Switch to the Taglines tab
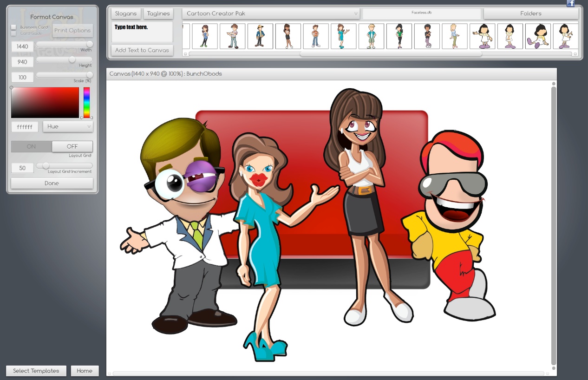 (x=158, y=13)
